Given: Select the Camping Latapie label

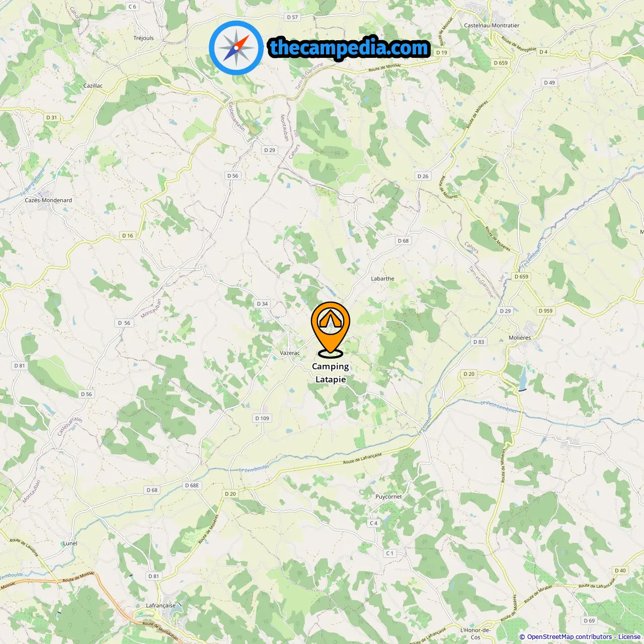Looking at the screenshot, I should point(331,373).
